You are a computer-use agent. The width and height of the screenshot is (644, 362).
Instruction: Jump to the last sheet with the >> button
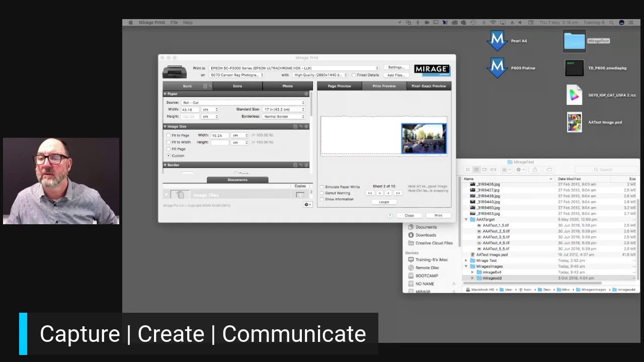point(398,193)
